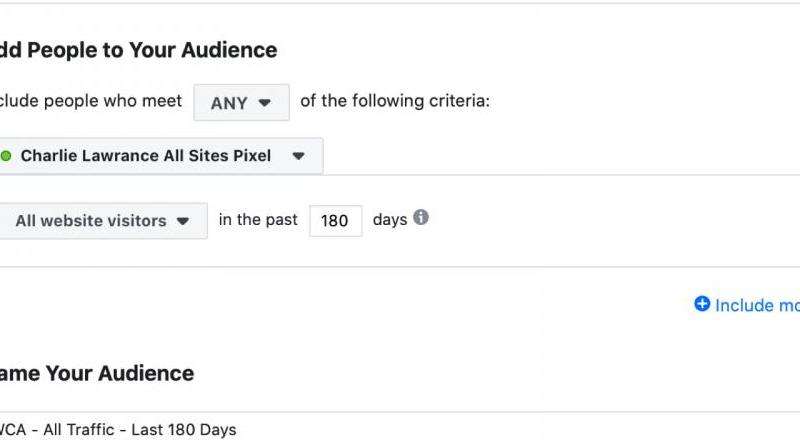The width and height of the screenshot is (800, 440).
Task: Open the Charlie Lawrance All Sites Pixel dropdown
Action: (x=159, y=156)
